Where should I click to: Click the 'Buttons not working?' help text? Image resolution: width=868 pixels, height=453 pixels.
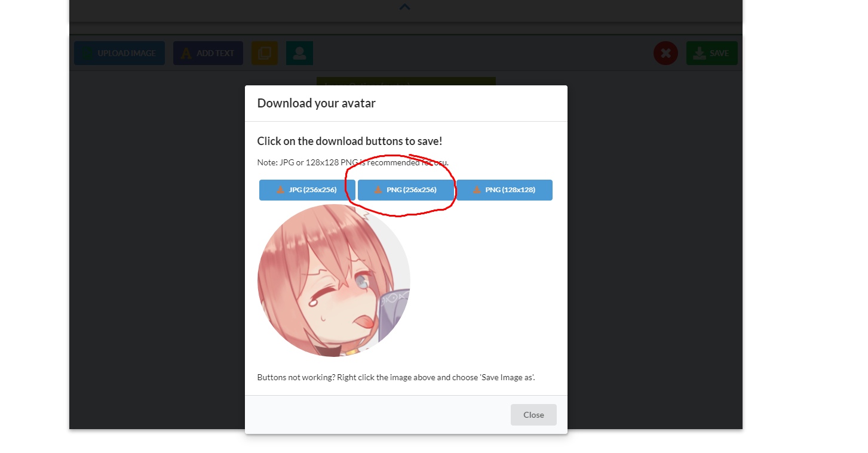(x=396, y=377)
